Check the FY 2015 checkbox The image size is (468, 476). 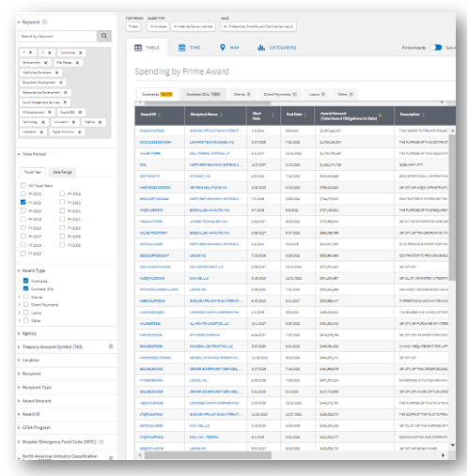pos(23,253)
